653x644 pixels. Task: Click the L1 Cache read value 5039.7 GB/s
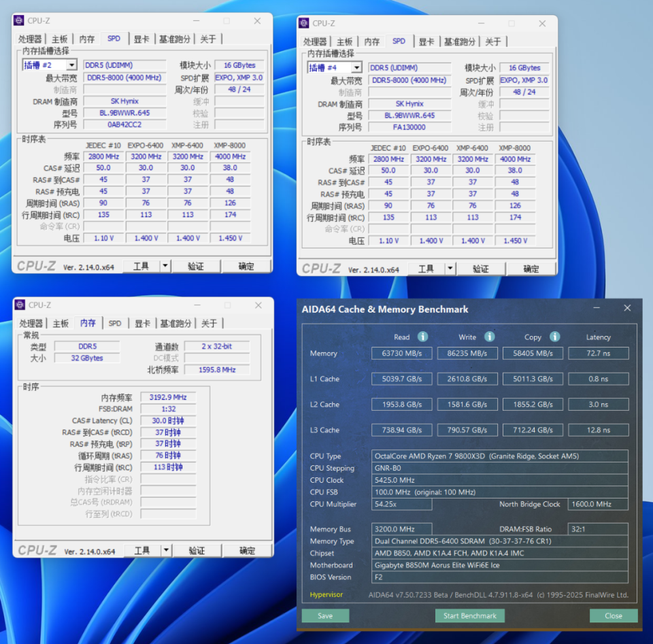402,379
